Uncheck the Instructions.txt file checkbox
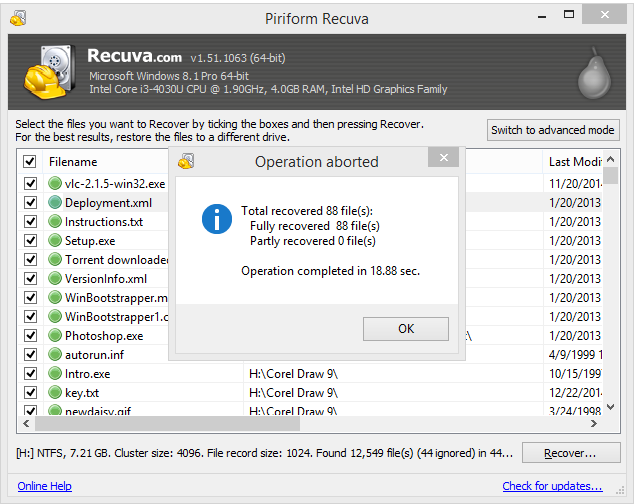Screen dimensions: 635x504 [x=30, y=222]
